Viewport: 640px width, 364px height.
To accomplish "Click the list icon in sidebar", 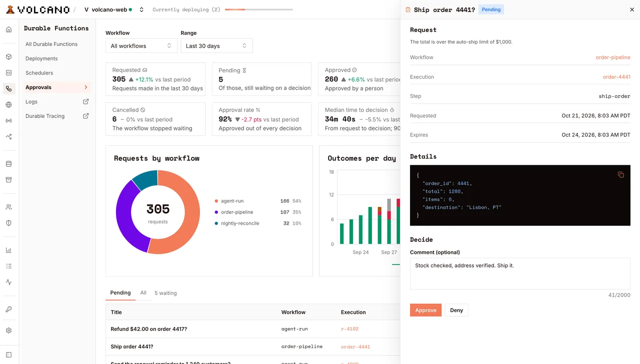I will pyautogui.click(x=8, y=266).
